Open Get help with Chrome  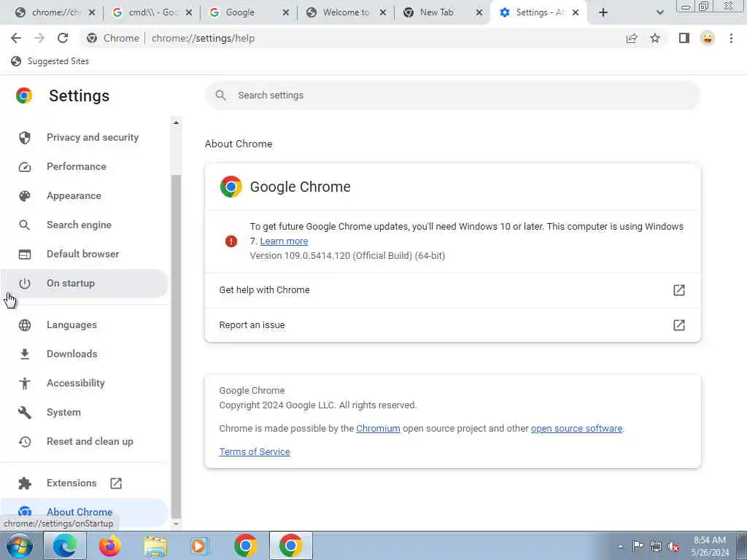point(452,290)
